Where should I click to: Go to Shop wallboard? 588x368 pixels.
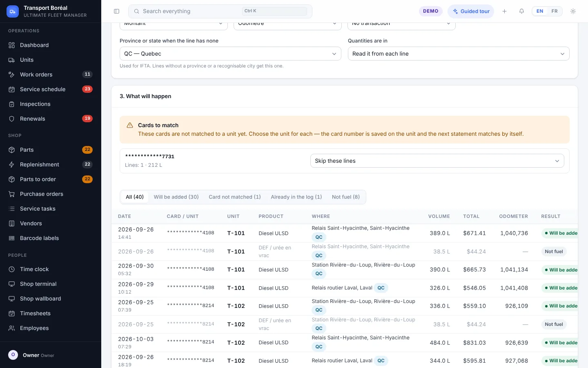click(x=51, y=298)
